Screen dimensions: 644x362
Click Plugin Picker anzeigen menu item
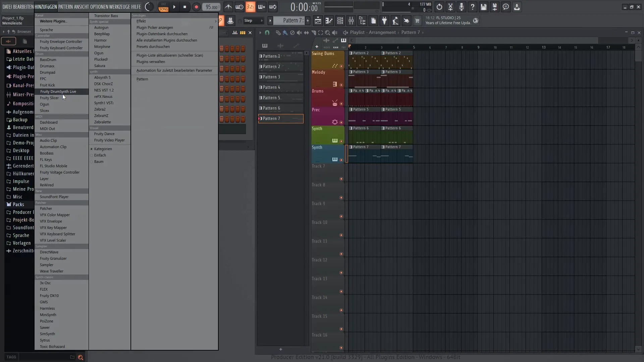click(154, 27)
